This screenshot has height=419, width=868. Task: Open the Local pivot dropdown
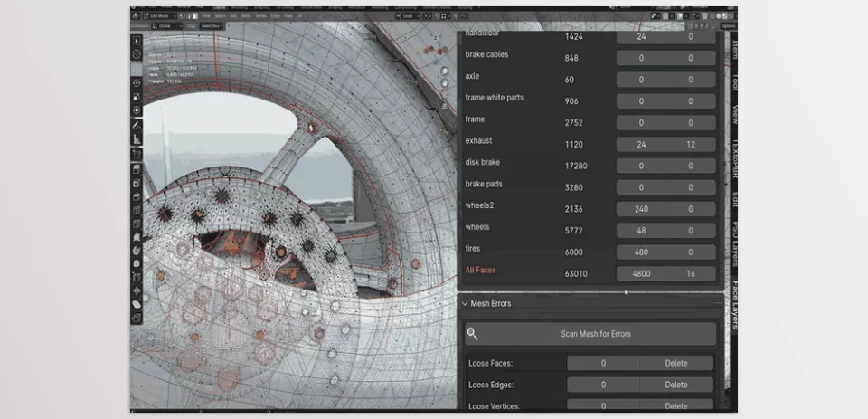408,16
